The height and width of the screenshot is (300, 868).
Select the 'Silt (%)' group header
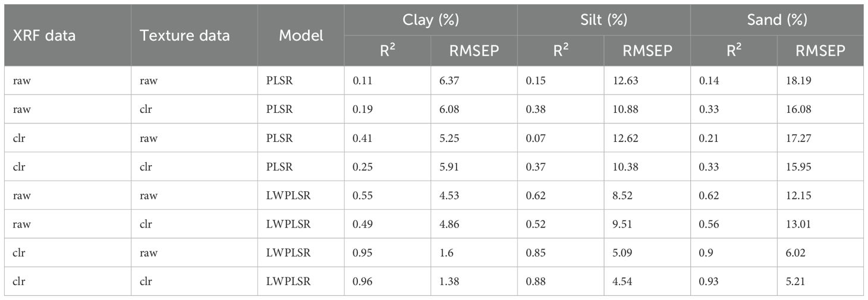603,20
